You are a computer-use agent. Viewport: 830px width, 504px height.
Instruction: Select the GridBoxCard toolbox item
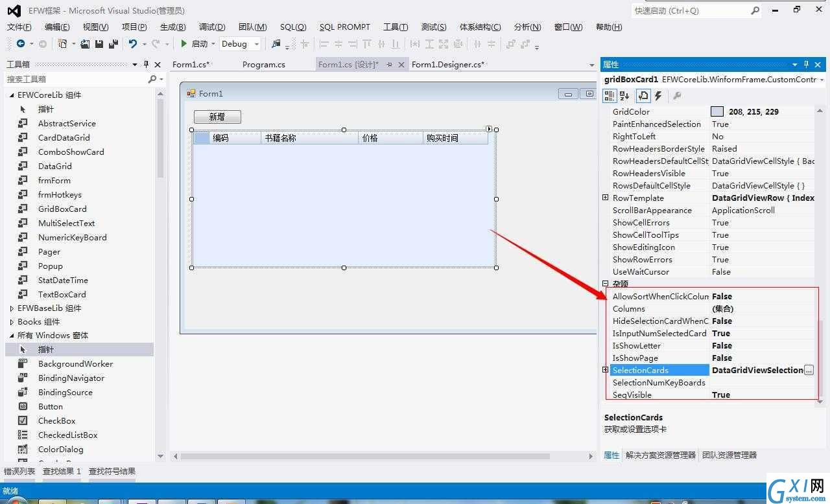[62, 209]
